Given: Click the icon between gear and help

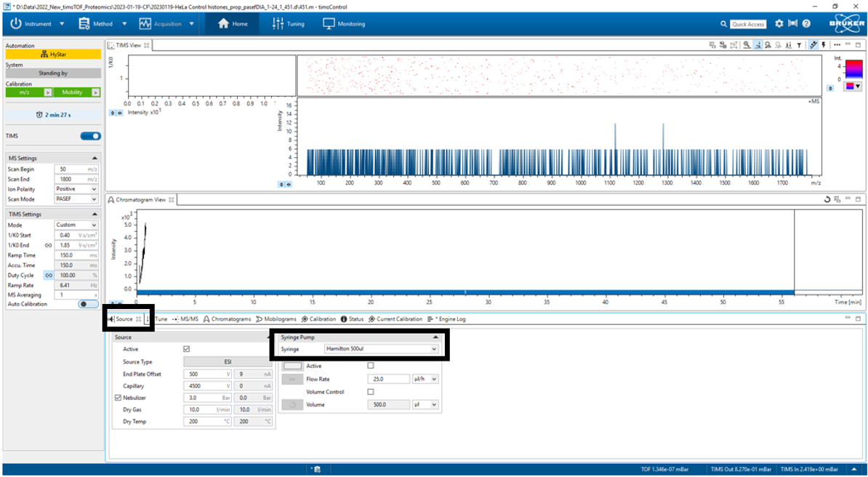Looking at the screenshot, I should pyautogui.click(x=792, y=24).
